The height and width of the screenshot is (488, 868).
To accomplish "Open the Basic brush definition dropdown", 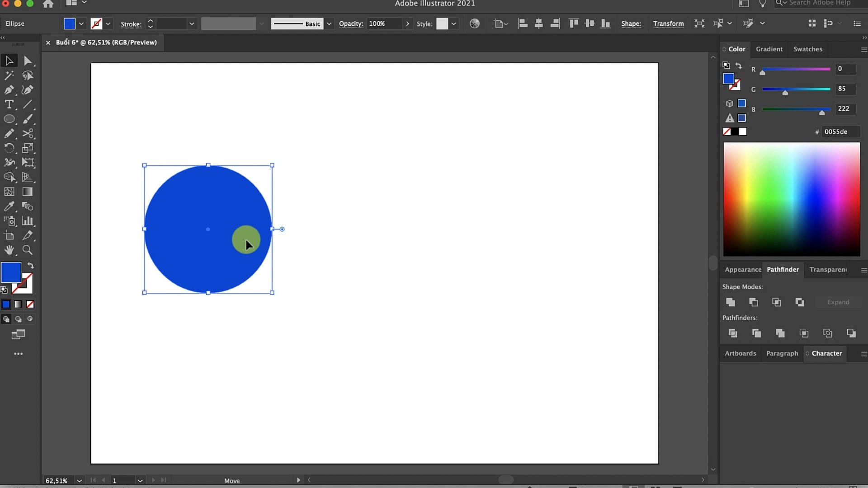I will tap(329, 23).
